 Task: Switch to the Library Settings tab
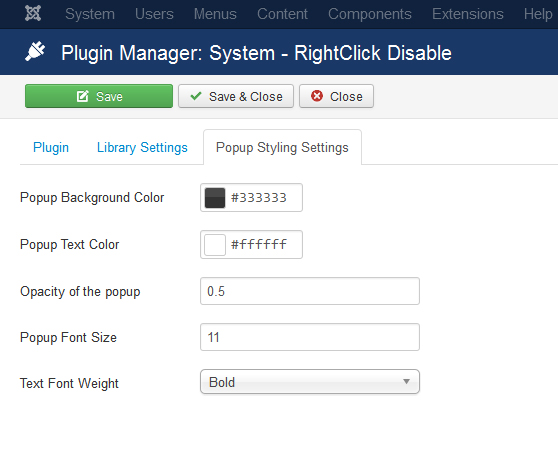tap(142, 147)
